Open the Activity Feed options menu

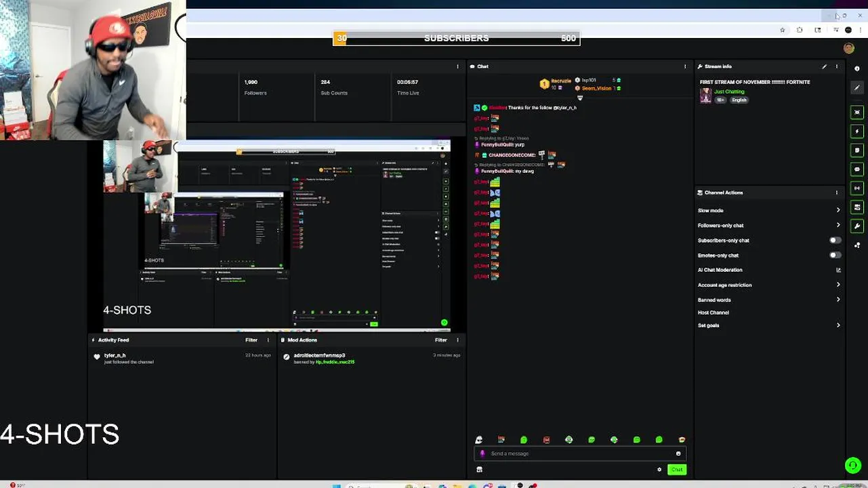tap(268, 340)
